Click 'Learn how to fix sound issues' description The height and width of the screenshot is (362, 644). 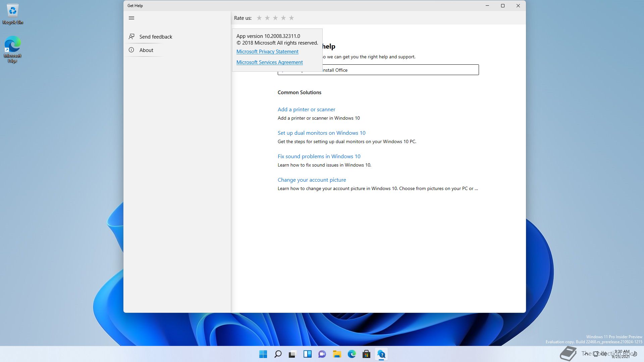pyautogui.click(x=324, y=165)
